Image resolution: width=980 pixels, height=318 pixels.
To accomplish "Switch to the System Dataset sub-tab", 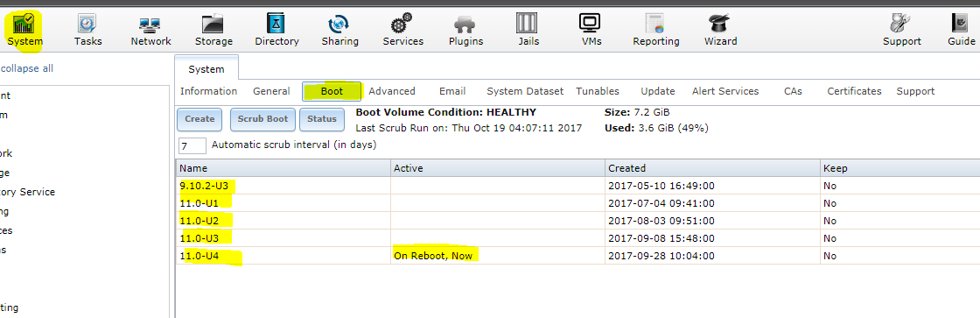I will pos(525,91).
